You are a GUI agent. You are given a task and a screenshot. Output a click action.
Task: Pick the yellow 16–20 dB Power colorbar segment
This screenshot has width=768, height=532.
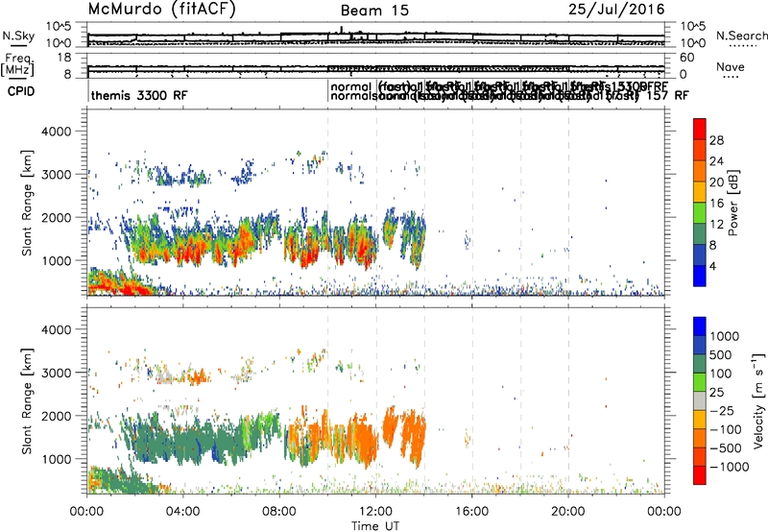tap(700, 192)
